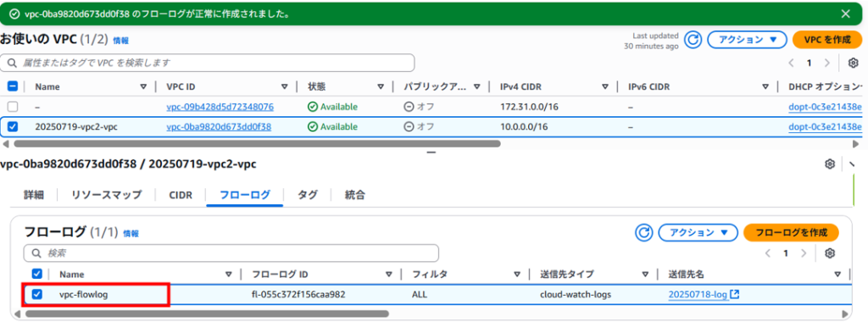Switch to the 詳細 tab
The image size is (868, 322).
click(x=33, y=195)
